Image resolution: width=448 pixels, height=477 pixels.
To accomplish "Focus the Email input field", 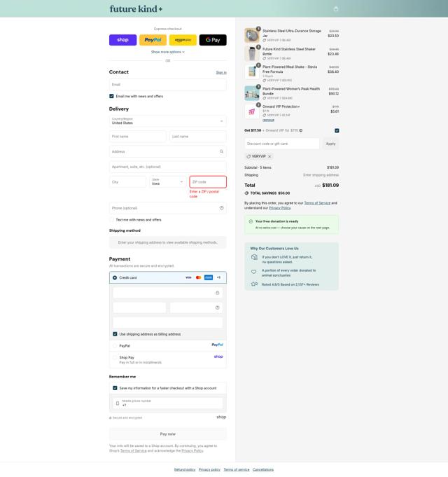I will pos(168,85).
